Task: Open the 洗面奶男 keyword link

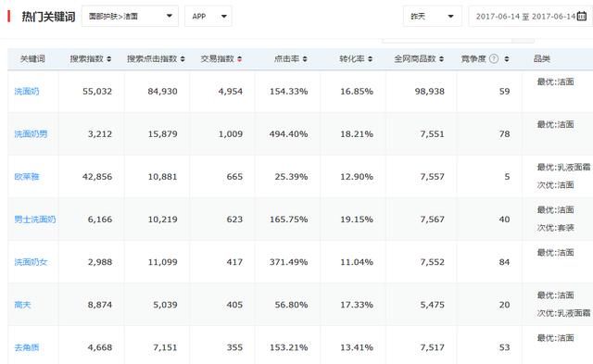Action: click(31, 133)
